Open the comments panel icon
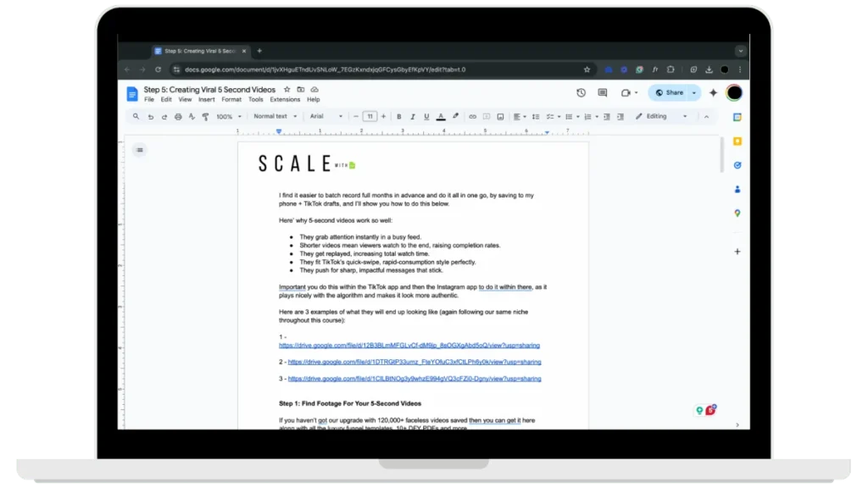The image size is (868, 488). (x=603, y=93)
